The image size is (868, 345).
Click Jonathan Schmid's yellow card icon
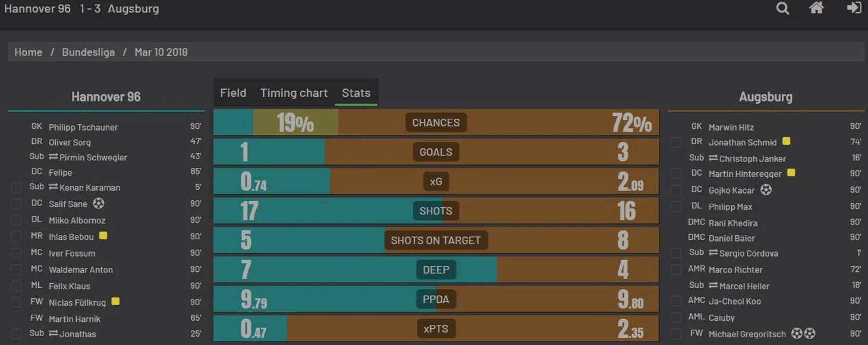click(786, 141)
